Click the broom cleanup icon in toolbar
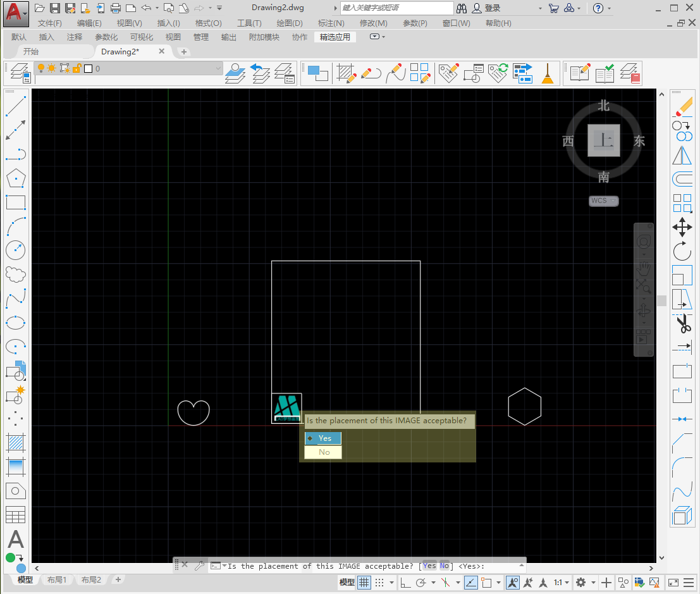The height and width of the screenshot is (594, 700). pyautogui.click(x=547, y=73)
